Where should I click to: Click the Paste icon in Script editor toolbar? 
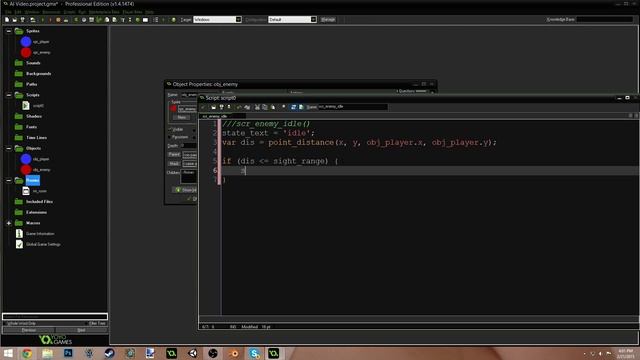[x=273, y=107]
